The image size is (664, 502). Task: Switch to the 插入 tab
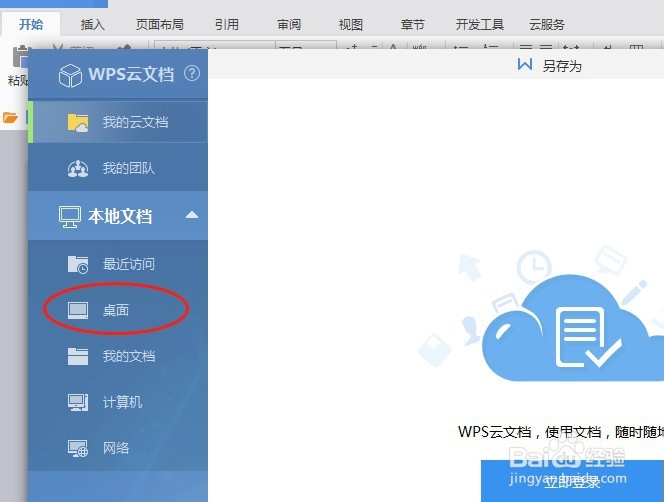pyautogui.click(x=92, y=25)
